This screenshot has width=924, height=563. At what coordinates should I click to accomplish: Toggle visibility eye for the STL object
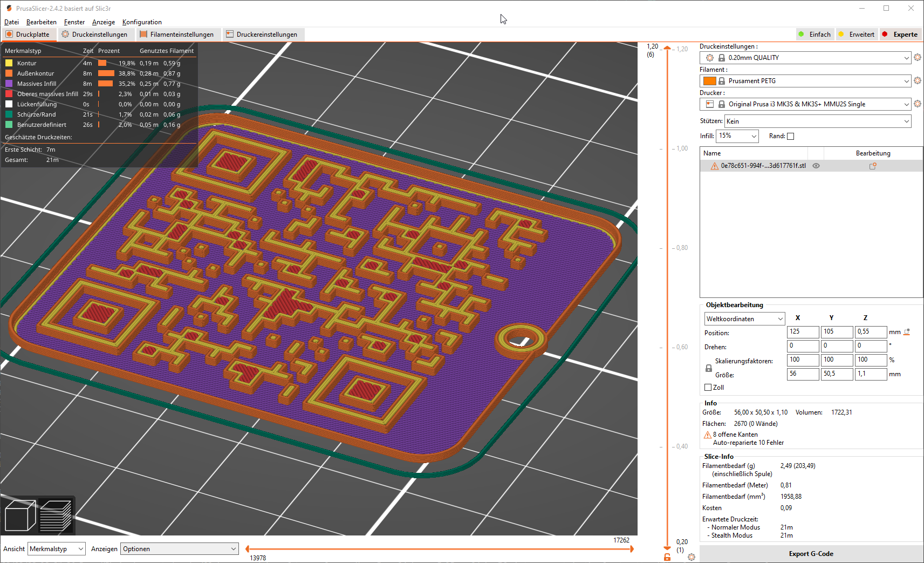[x=816, y=166]
